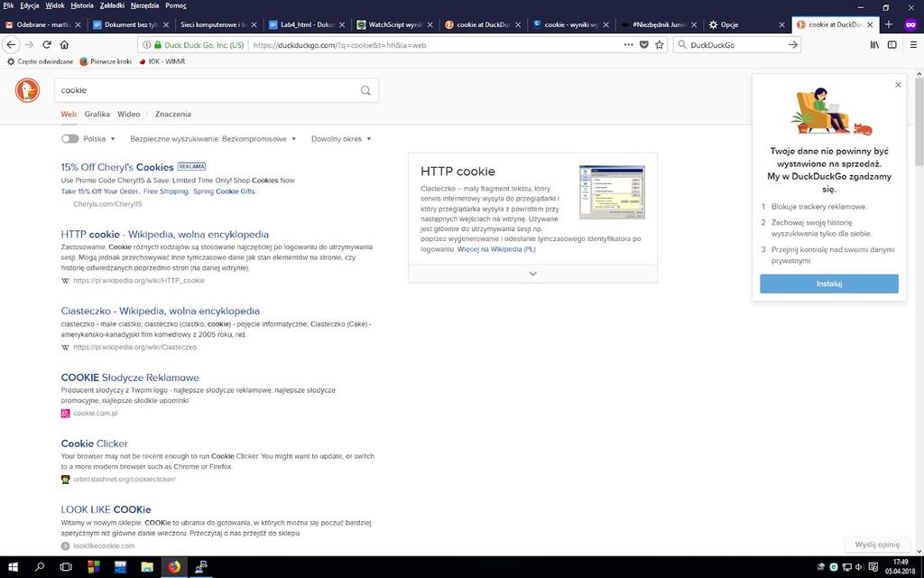
Task: Open the Bezpieczne wyszukiwanie dropdown
Action: pyautogui.click(x=213, y=138)
